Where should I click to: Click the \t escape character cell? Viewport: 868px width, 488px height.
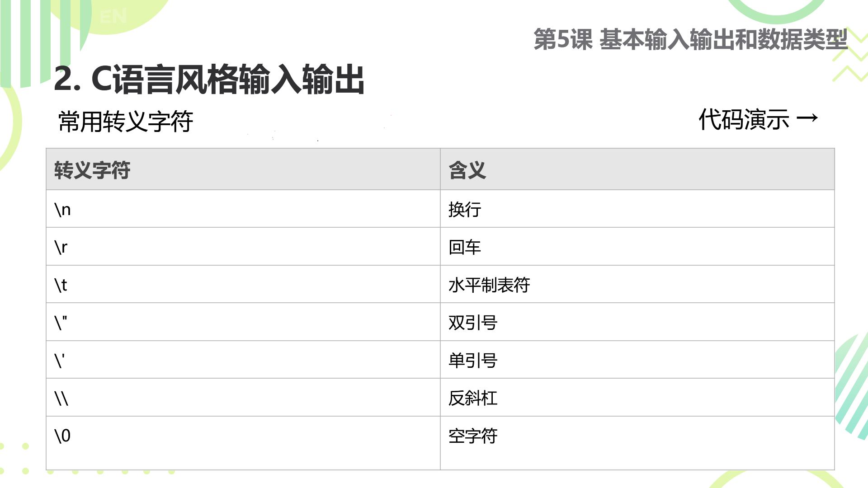point(243,284)
